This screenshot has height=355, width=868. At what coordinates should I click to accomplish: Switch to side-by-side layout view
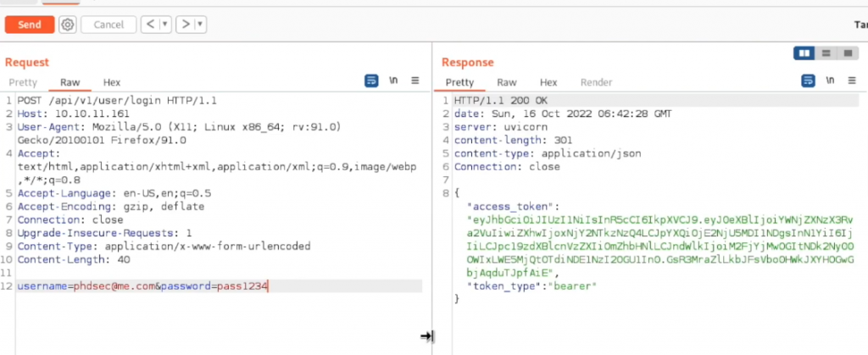[x=804, y=53]
